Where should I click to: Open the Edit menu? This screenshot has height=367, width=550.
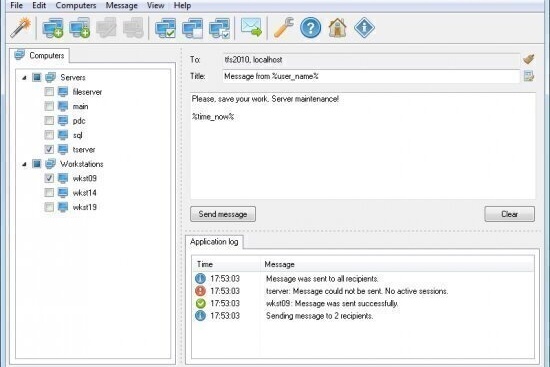pos(39,6)
